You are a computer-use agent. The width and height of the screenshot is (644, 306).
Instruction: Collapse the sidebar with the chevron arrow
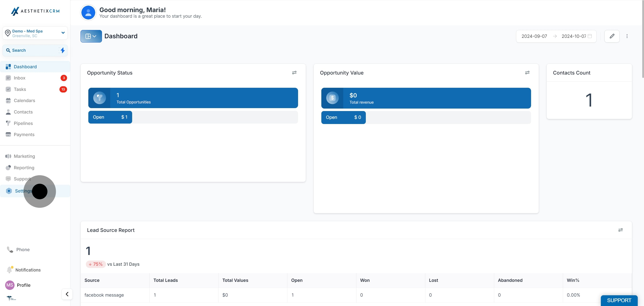[x=67, y=294]
